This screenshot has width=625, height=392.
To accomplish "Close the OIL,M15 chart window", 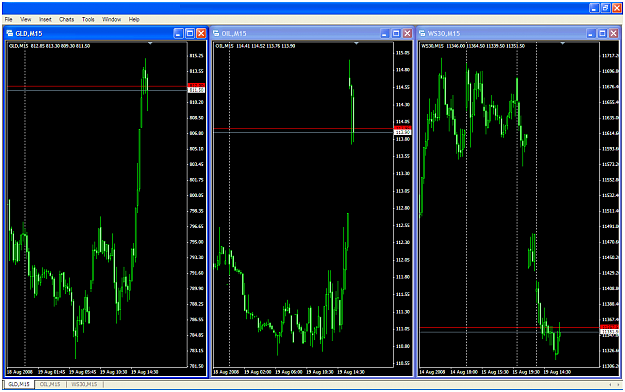I will (407, 33).
